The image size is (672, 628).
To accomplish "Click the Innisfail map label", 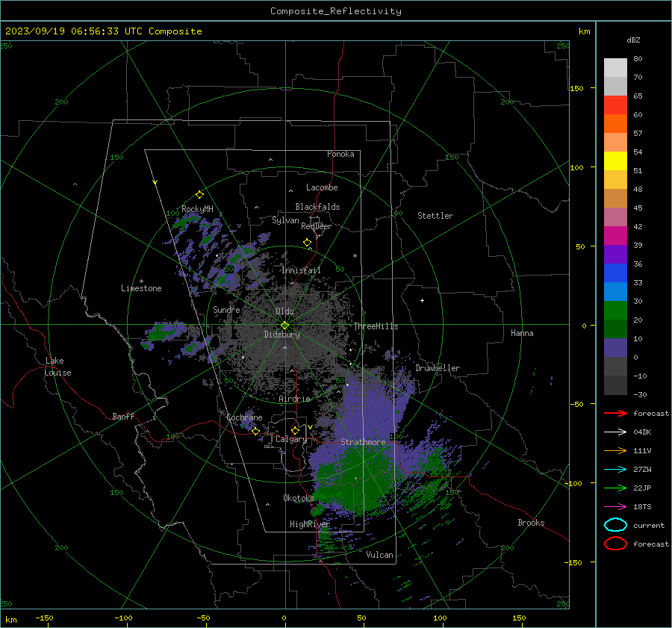I will (301, 270).
